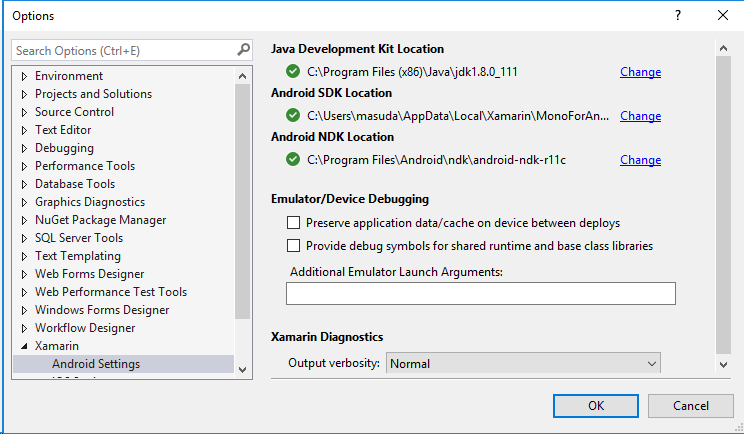Click the green checkmark beside Android NDK path
Screen dimensions: 744x434
293,159
